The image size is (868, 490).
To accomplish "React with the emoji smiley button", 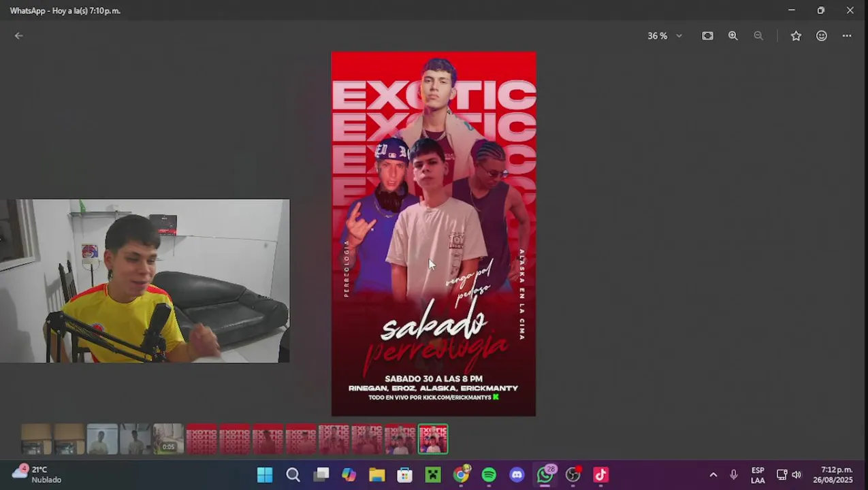I will 822,36.
